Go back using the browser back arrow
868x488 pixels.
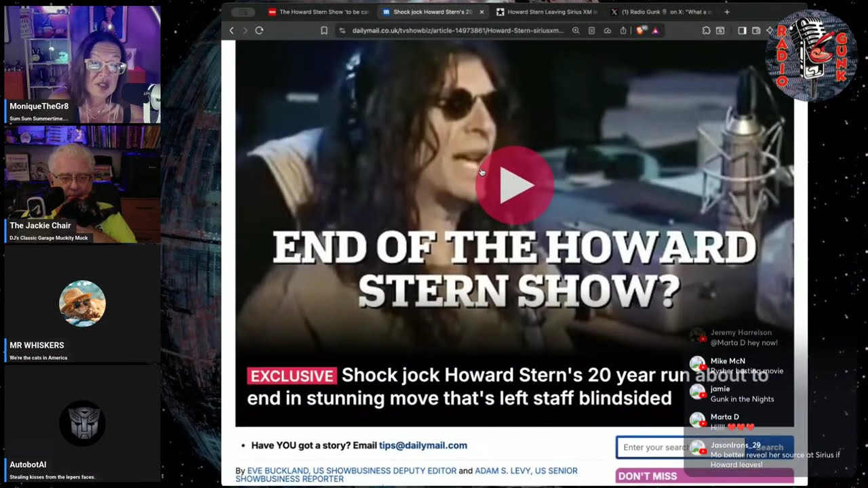pos(231,30)
